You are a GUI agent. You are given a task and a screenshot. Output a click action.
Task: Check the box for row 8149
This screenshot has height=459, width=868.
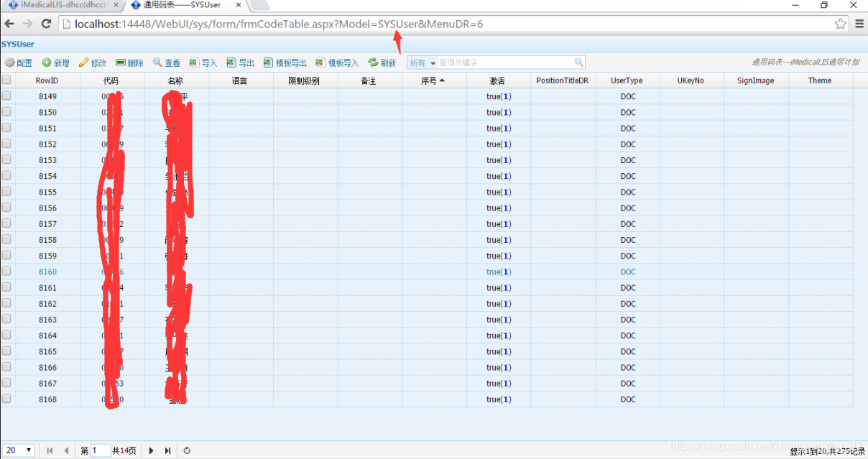coord(6,96)
